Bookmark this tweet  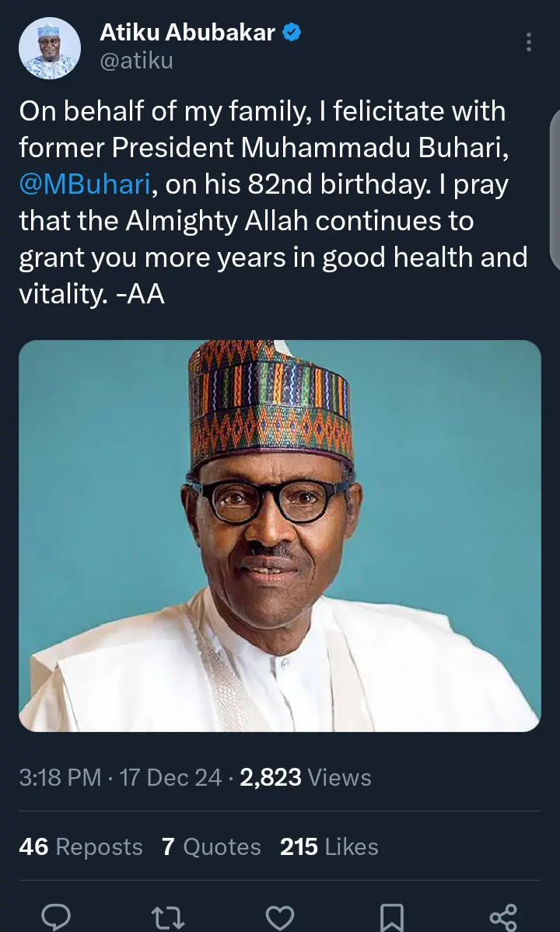(x=391, y=917)
